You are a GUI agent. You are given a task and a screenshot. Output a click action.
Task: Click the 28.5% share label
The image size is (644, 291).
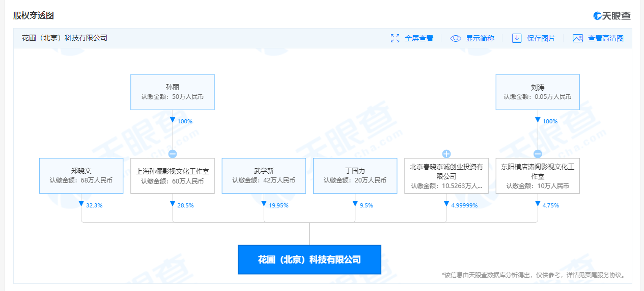click(x=185, y=205)
